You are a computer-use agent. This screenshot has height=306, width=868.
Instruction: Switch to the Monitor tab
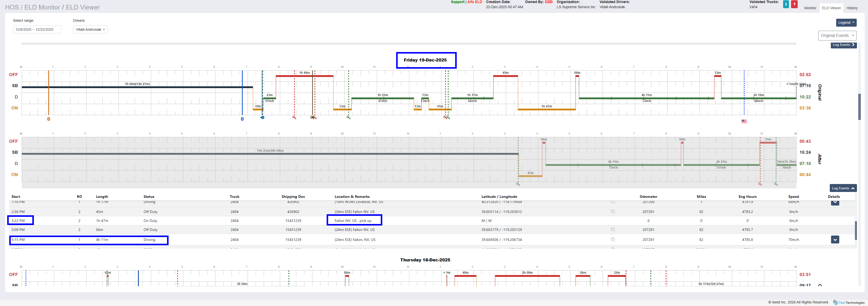[x=810, y=8]
